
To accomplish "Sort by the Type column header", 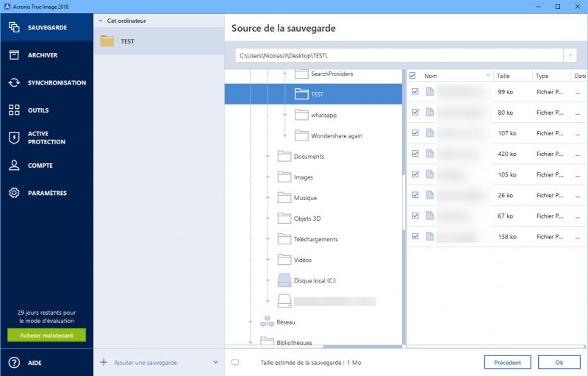I will [x=551, y=76].
